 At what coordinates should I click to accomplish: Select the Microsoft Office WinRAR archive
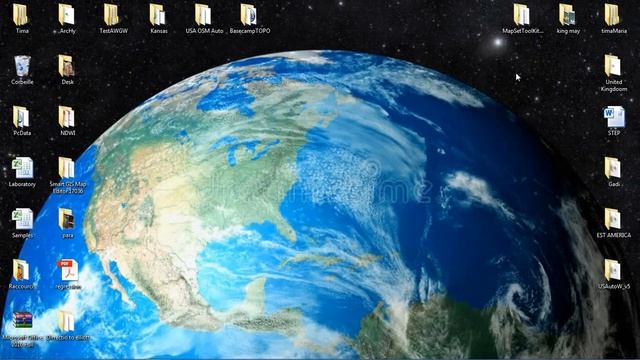point(22,321)
